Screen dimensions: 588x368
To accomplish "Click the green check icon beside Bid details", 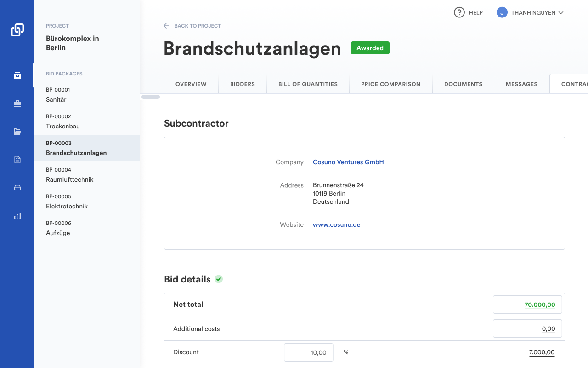I will (x=219, y=279).
